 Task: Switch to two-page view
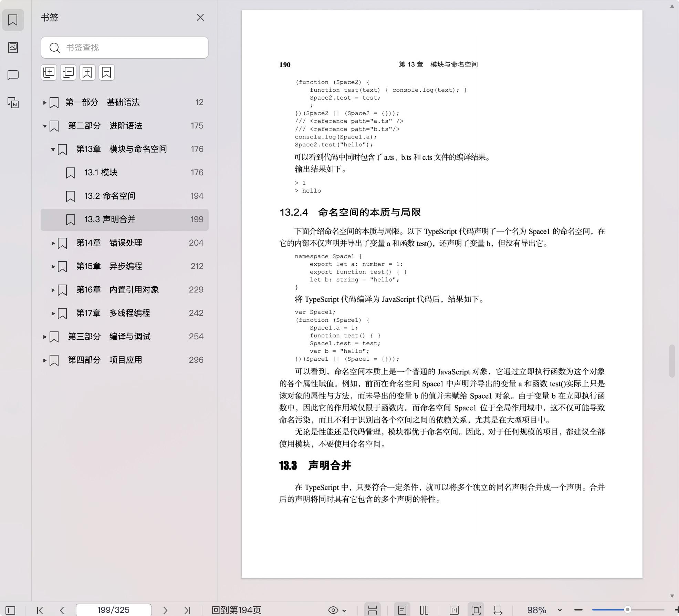click(x=424, y=610)
